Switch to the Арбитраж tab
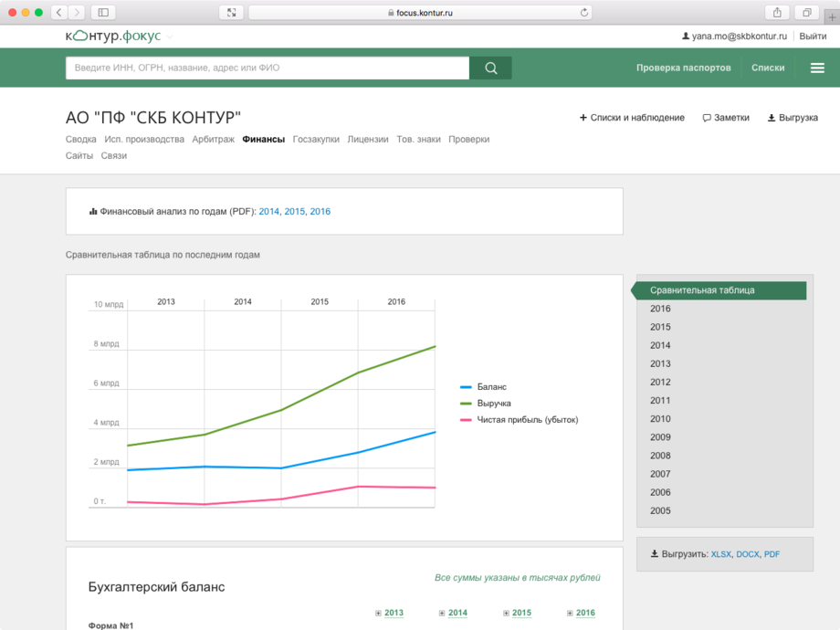 click(x=213, y=140)
